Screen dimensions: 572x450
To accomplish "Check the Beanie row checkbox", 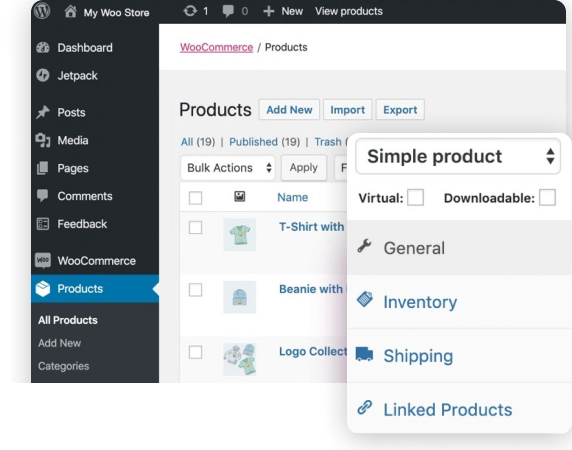I will 196,290.
